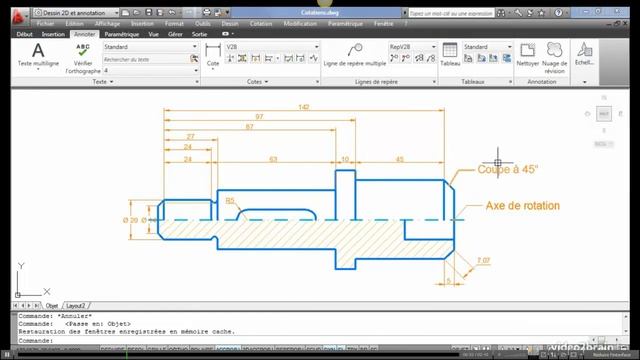This screenshot has height=360, width=640.
Task: Select the Layout2 tab
Action: tap(76, 305)
